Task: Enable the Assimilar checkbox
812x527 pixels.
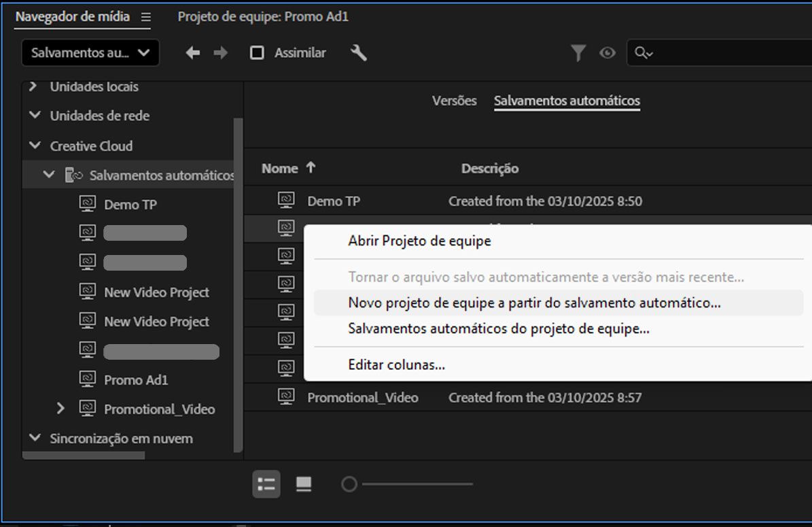Action: [x=258, y=52]
